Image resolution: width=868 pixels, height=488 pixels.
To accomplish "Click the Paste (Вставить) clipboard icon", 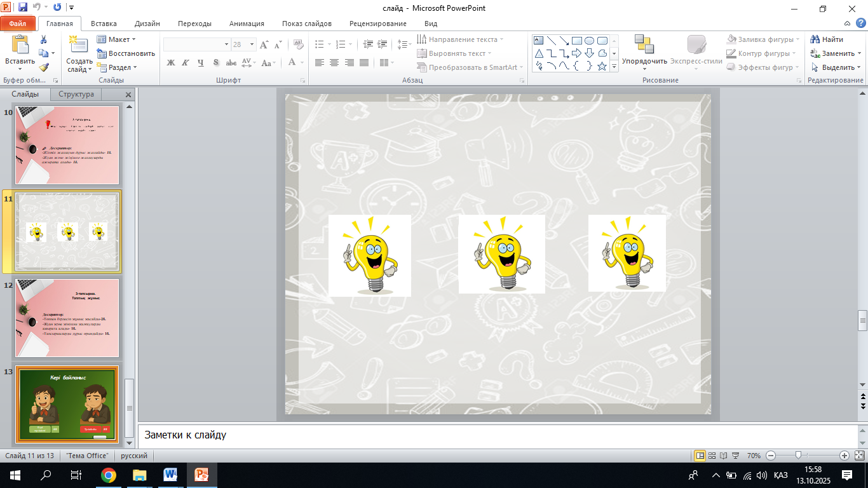I will click(20, 45).
